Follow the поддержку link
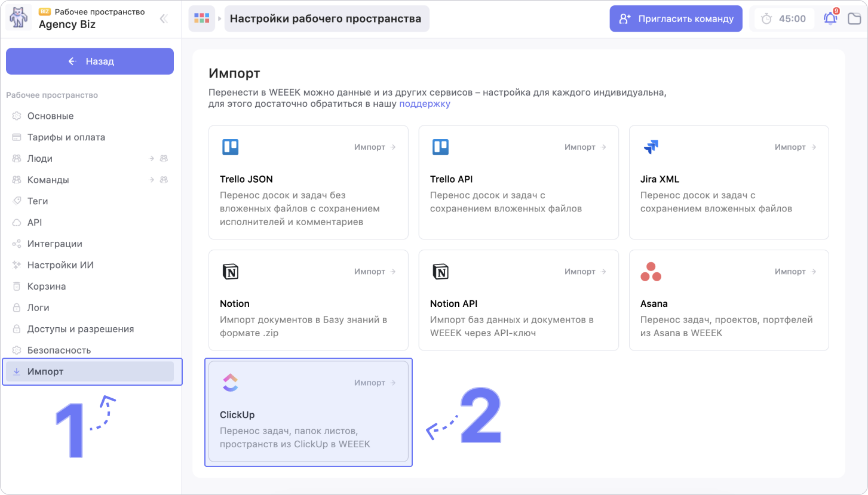 pos(425,104)
